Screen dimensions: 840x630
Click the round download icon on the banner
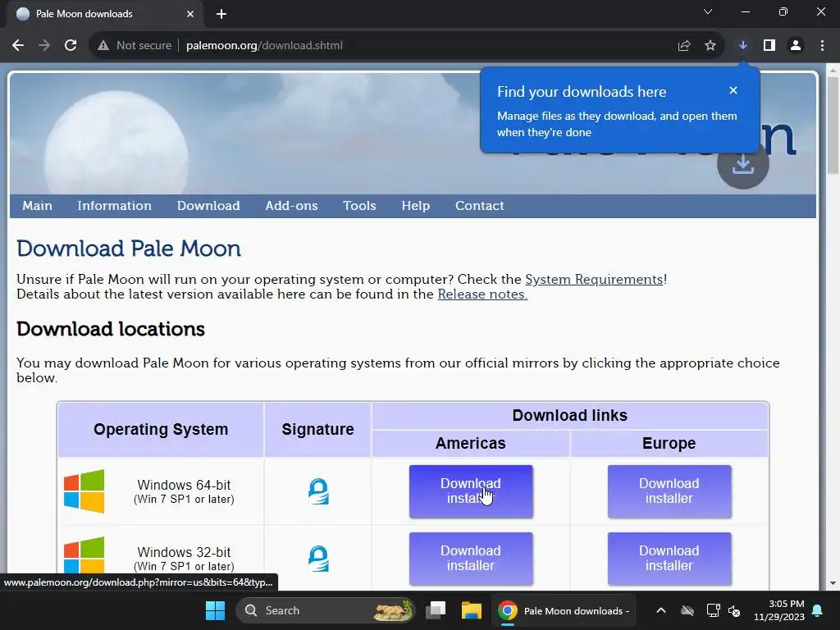pos(743,164)
